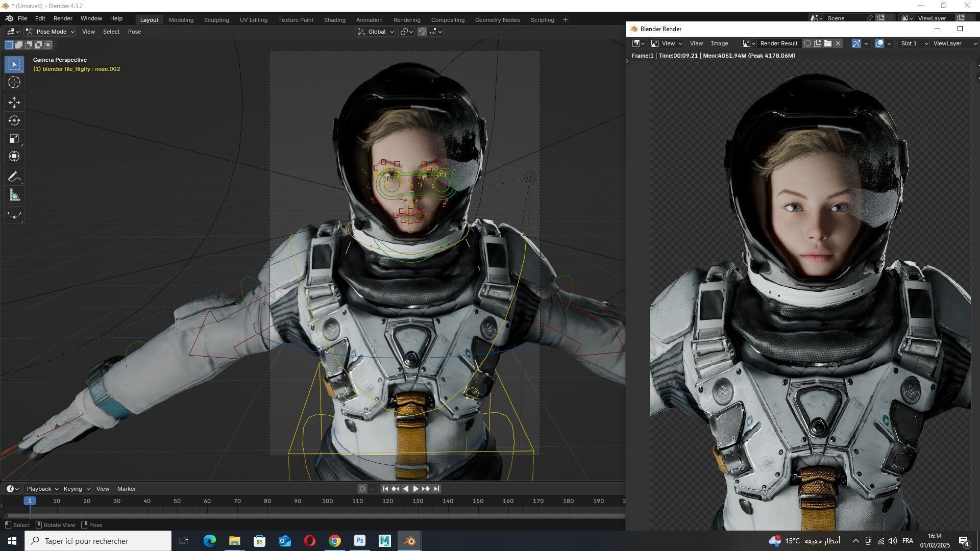Viewport: 980px width, 551px height.
Task: Open the timeline editor type dropdown
Action: coord(13,489)
